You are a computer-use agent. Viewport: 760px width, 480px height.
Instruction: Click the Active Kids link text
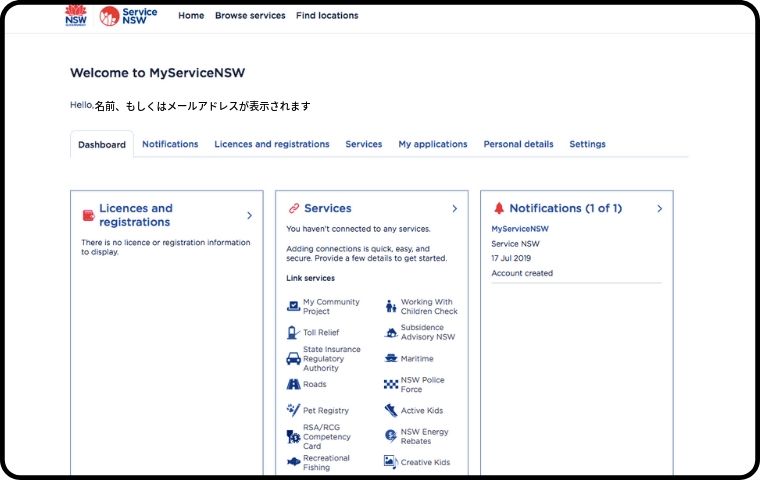[x=422, y=411]
